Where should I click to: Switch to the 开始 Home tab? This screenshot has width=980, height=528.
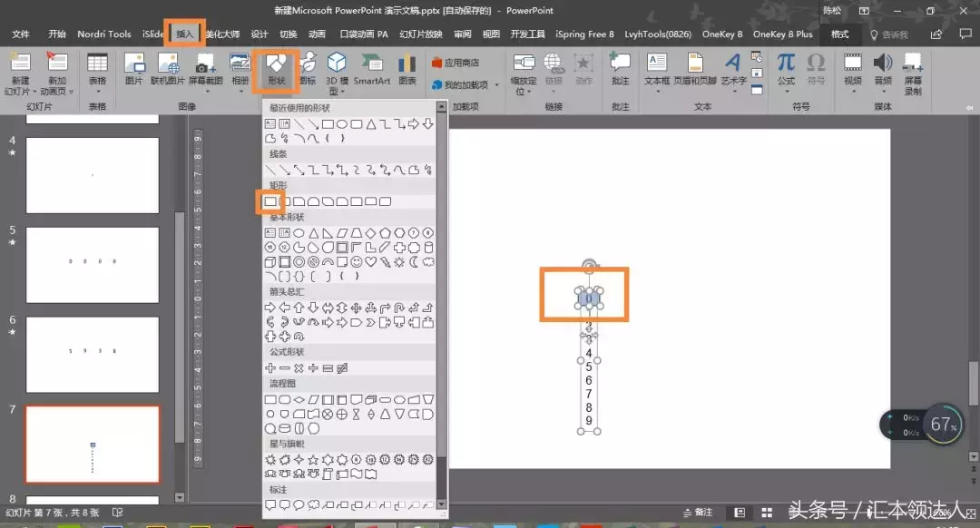click(x=57, y=34)
